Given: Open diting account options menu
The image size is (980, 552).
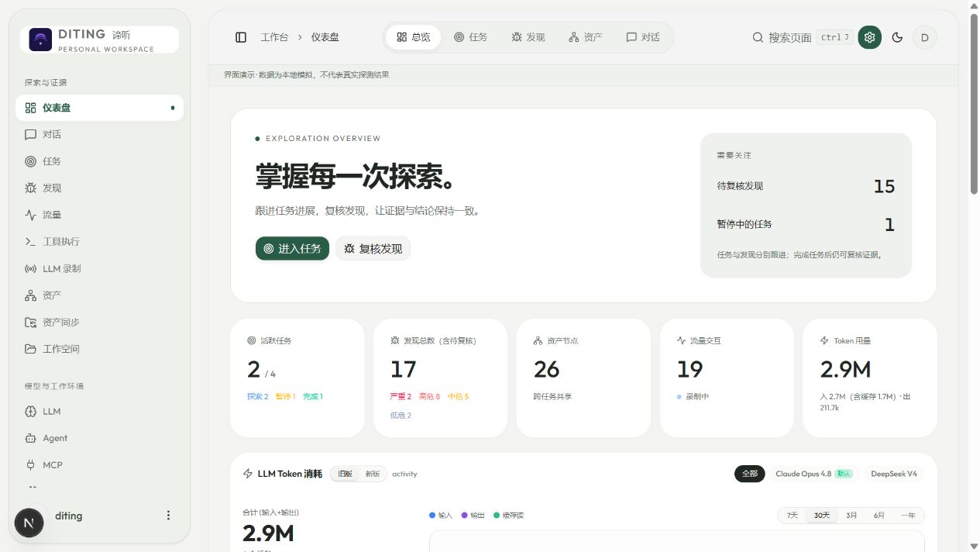Looking at the screenshot, I should click(x=168, y=516).
